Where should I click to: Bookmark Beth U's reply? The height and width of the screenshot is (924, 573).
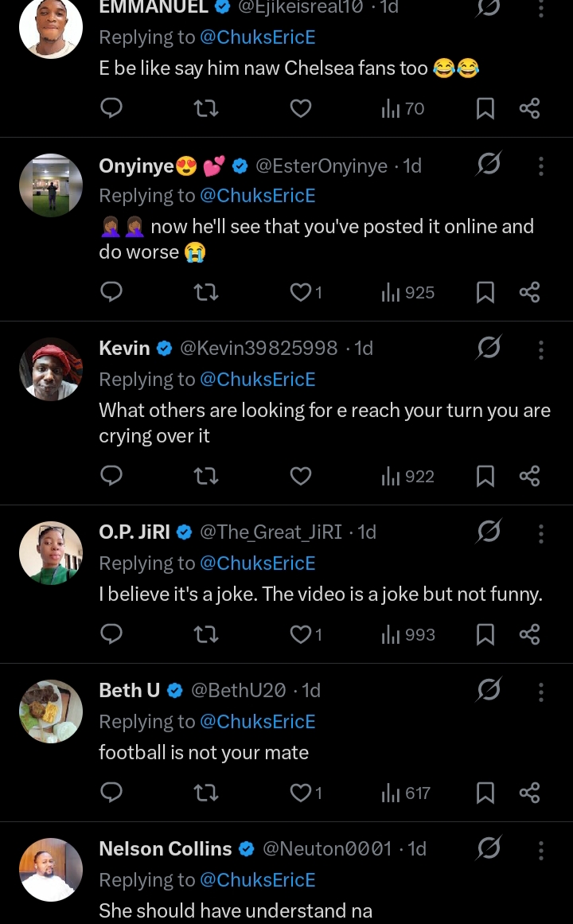485,793
